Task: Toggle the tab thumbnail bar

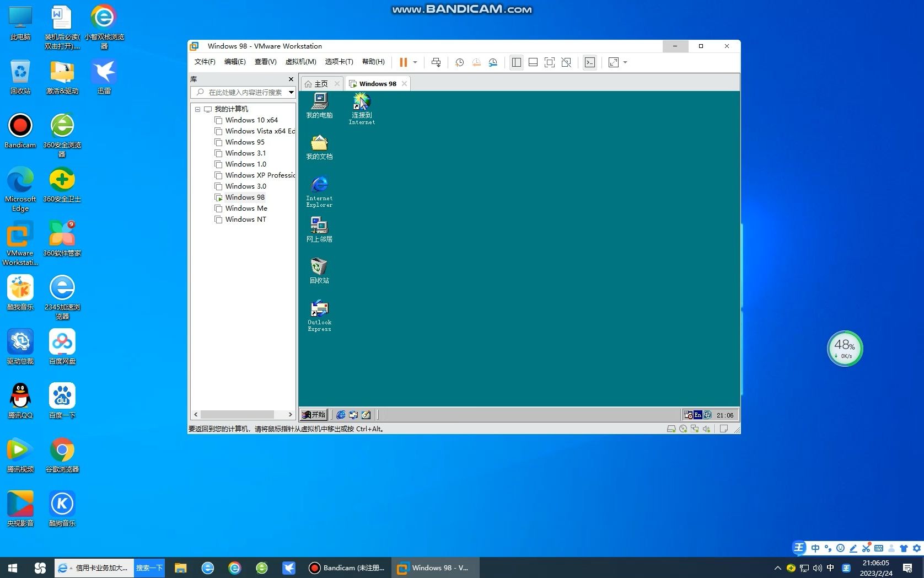Action: [x=533, y=62]
